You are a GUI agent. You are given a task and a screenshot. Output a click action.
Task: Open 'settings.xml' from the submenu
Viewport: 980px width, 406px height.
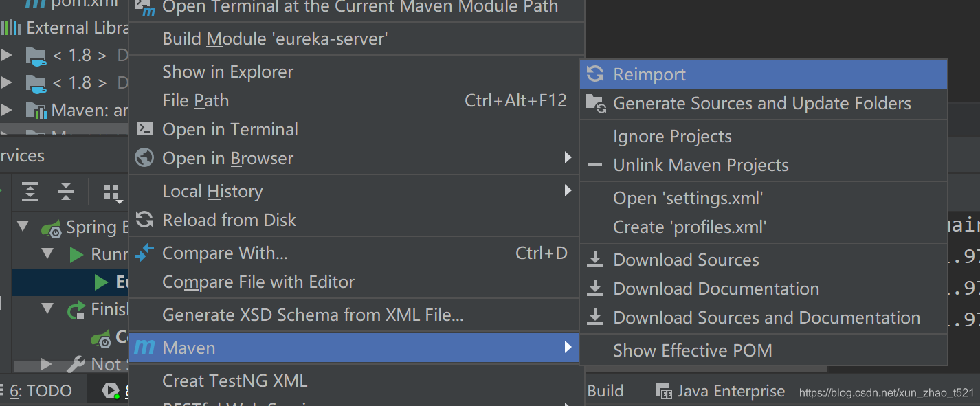click(763, 198)
